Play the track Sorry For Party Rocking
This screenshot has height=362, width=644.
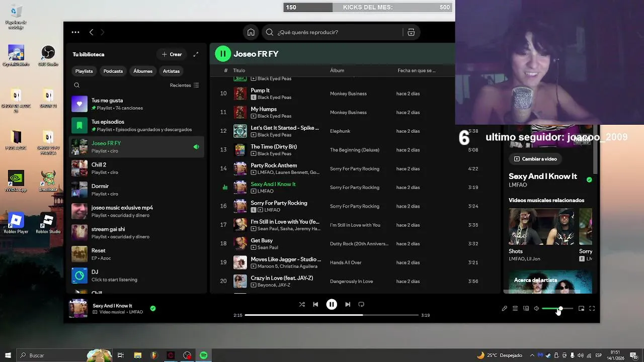[279, 203]
